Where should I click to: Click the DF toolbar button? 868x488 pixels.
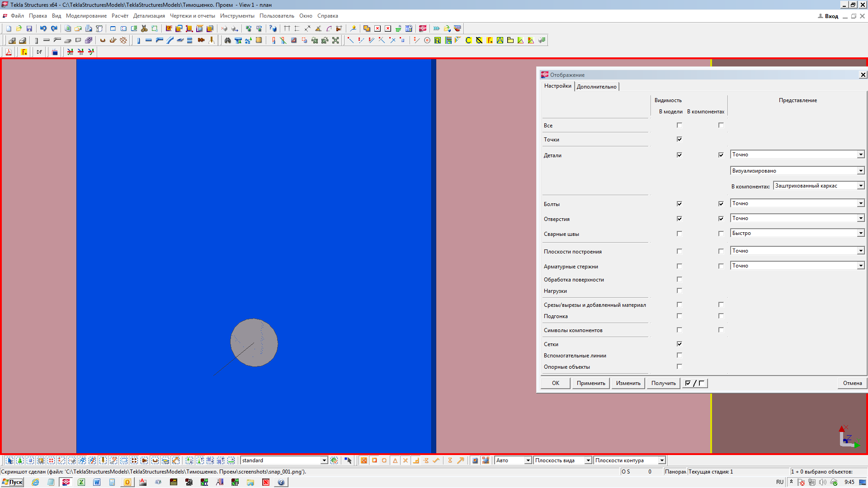(39, 52)
